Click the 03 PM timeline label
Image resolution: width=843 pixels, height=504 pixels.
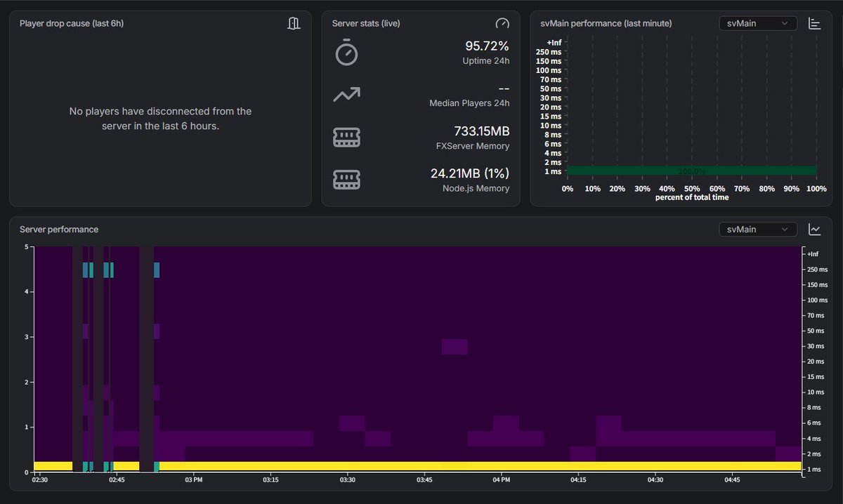point(194,480)
